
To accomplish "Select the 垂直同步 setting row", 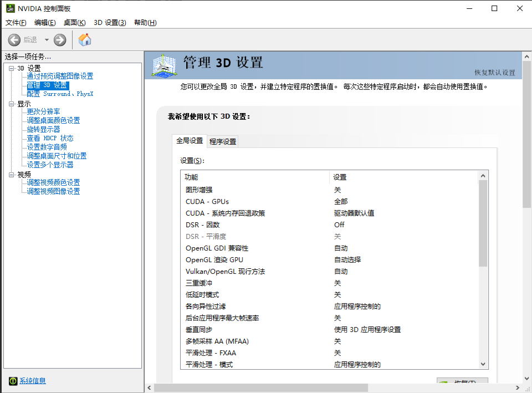I will pyautogui.click(x=199, y=329).
